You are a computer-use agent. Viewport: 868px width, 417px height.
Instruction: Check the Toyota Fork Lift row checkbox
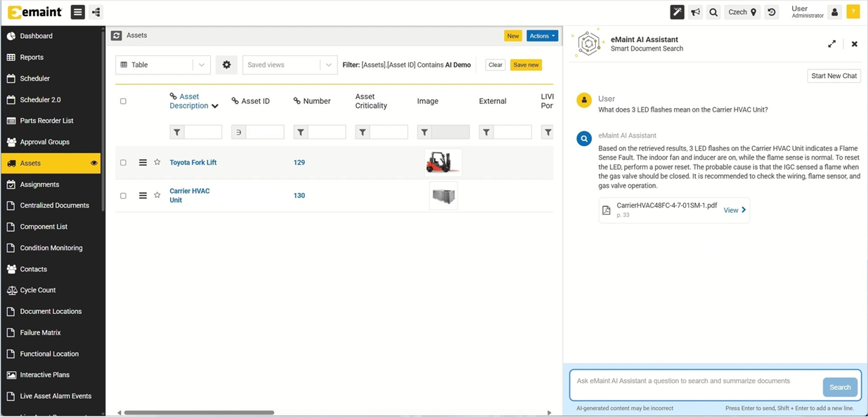click(x=123, y=162)
